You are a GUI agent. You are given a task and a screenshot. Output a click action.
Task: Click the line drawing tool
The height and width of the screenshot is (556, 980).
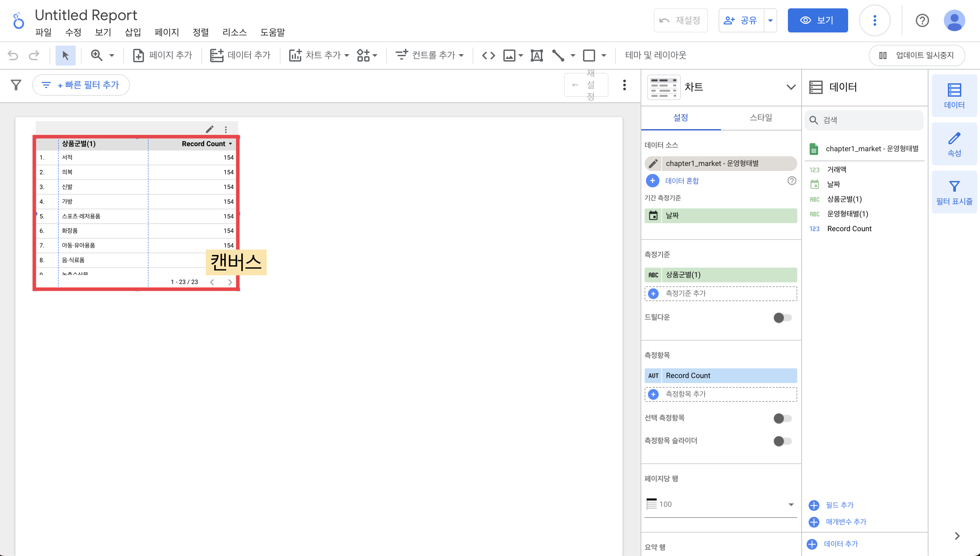coord(558,56)
